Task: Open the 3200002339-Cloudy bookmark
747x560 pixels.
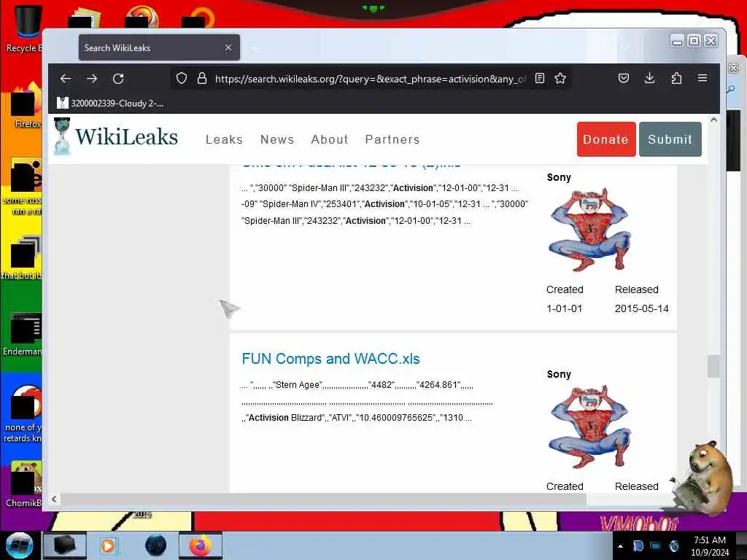Action: point(110,104)
